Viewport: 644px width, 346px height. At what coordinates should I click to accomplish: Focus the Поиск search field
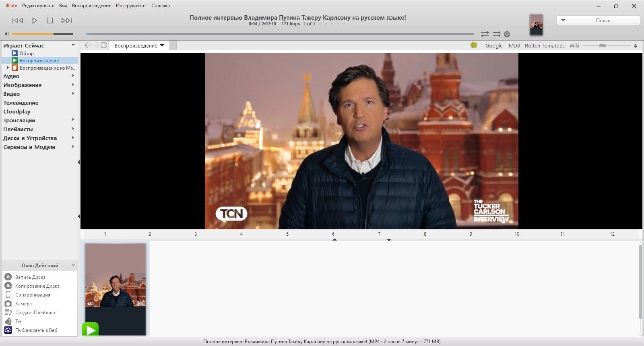[603, 20]
